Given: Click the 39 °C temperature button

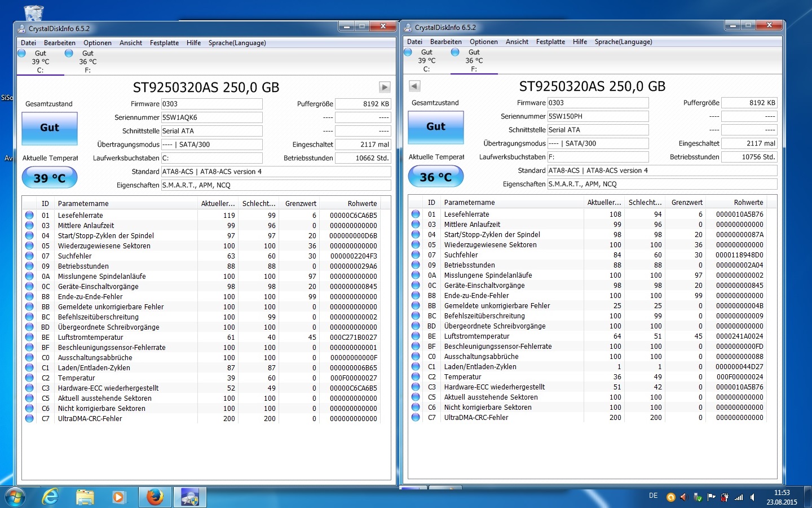Looking at the screenshot, I should tap(50, 178).
